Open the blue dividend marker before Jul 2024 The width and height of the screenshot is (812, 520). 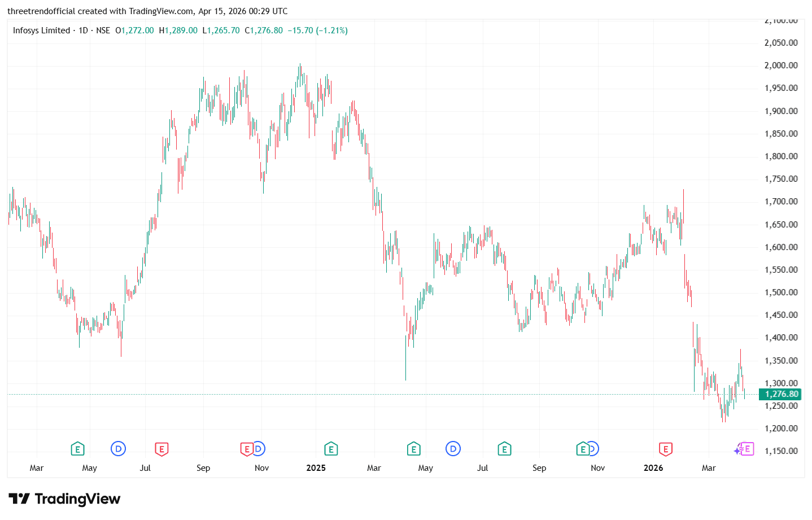[118, 449]
